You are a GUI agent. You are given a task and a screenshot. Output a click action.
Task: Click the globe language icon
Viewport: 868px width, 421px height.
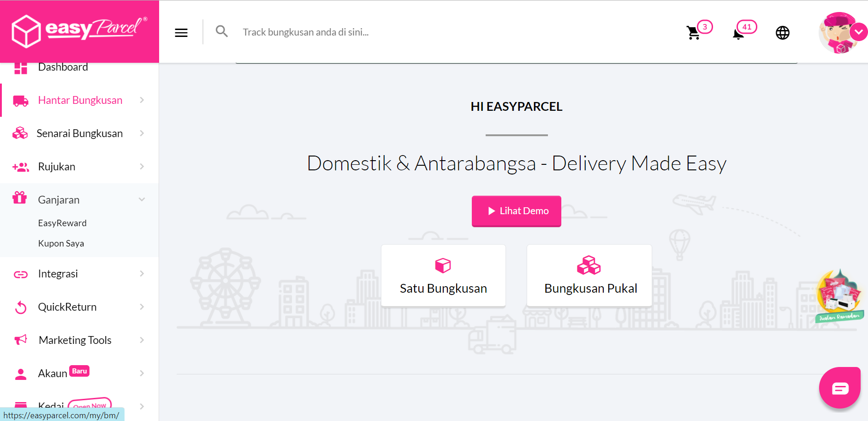coord(782,33)
